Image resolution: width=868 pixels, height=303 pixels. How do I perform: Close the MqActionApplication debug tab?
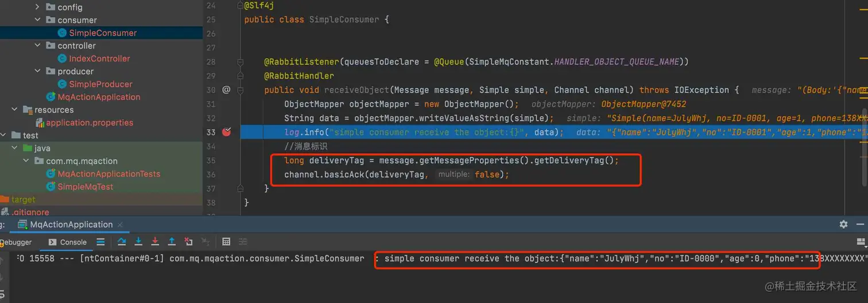[121, 224]
